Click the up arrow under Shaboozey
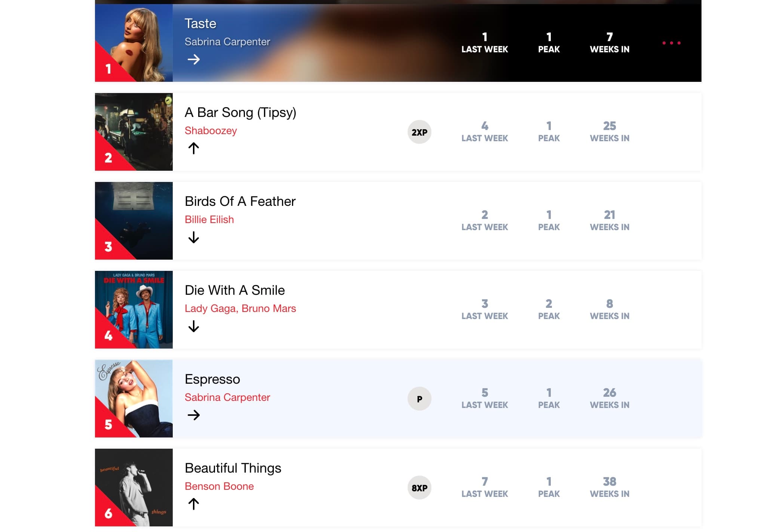Viewport: 783px width, 532px height. 193,148
